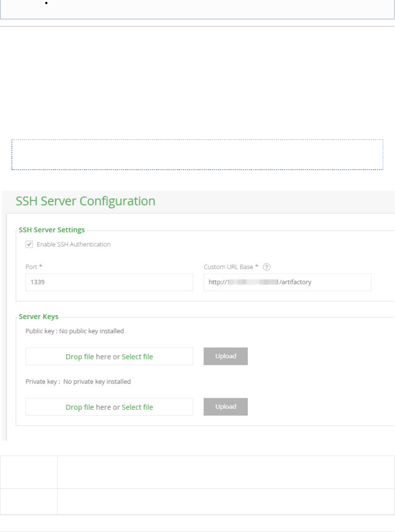Click the SSH Server Settings label
395x532 pixels.
click(x=52, y=230)
